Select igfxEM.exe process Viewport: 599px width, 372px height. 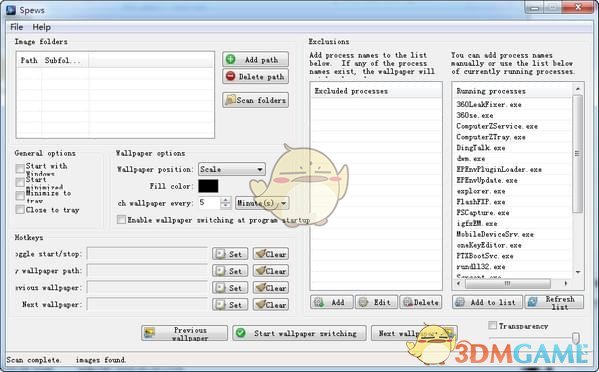pyautogui.click(x=477, y=223)
